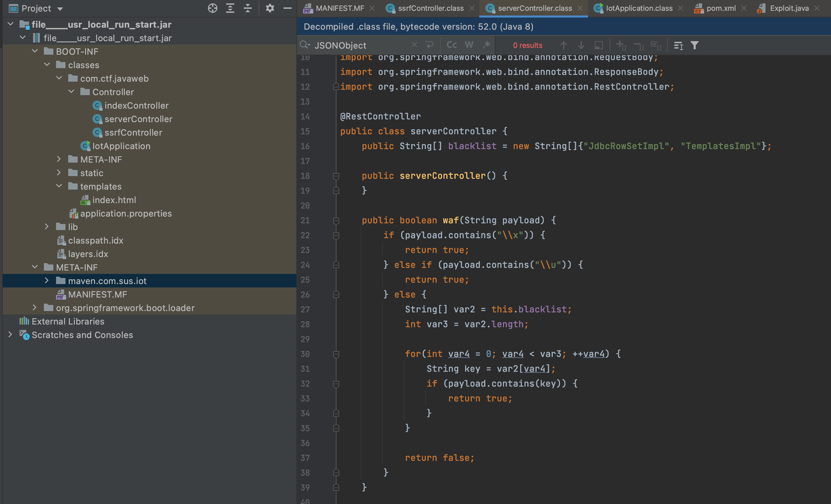Collapse the BOOT-INF folder
The width and height of the screenshot is (831, 504).
pyautogui.click(x=35, y=51)
